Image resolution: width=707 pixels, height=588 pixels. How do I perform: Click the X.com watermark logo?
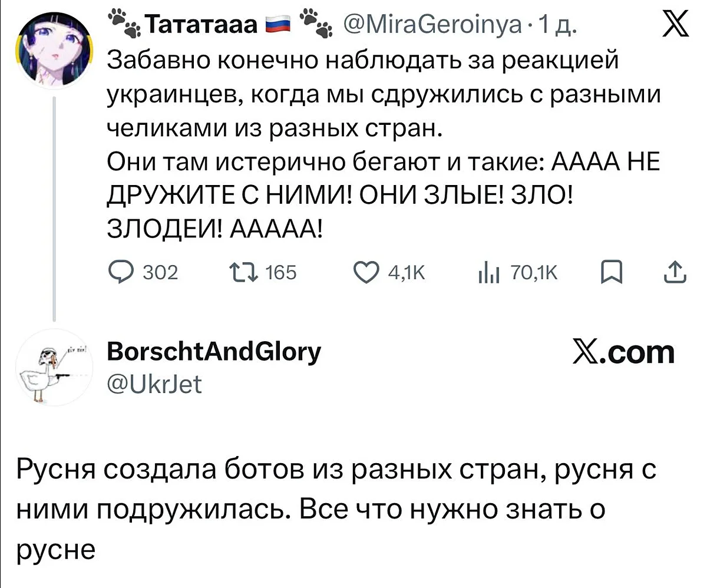(624, 352)
